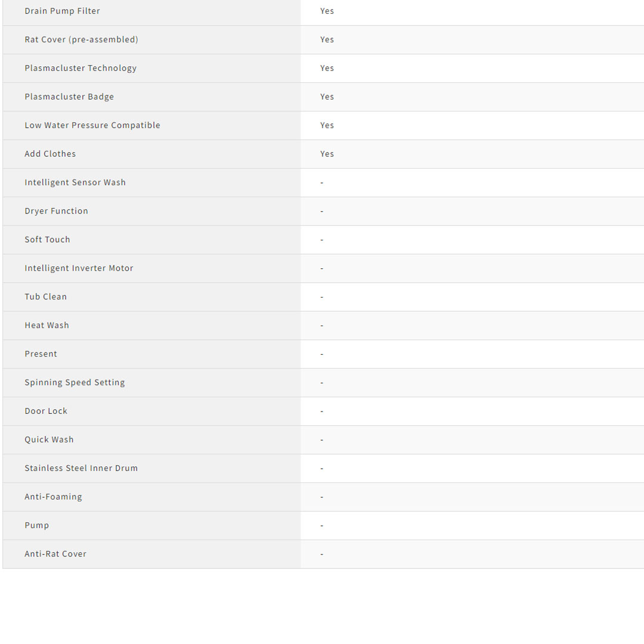The width and height of the screenshot is (644, 644).
Task: Click the Intelligent Inverter Motor label
Action: click(x=79, y=268)
